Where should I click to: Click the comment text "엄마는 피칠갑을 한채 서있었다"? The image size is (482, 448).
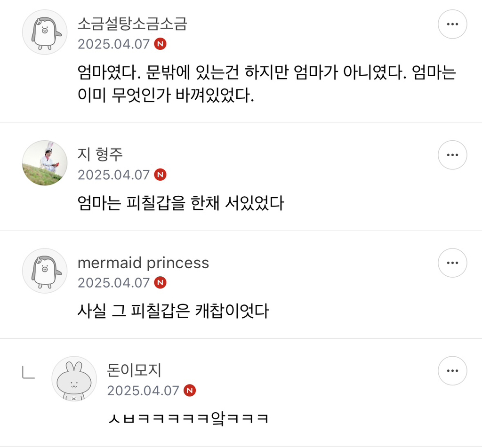(181, 203)
